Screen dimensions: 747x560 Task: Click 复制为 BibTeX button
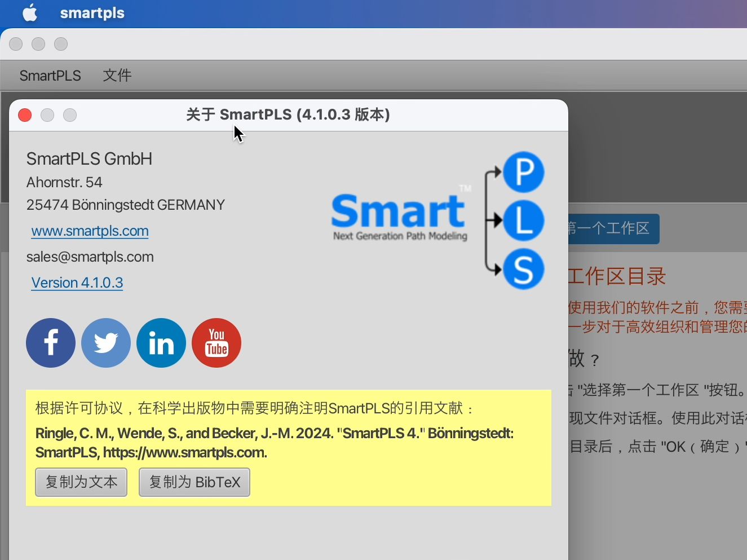(195, 482)
